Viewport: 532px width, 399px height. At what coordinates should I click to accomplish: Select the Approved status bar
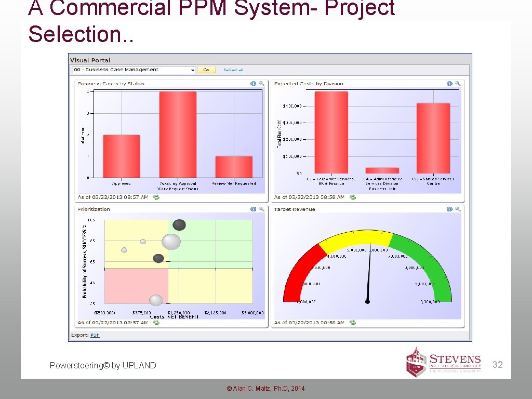tap(122, 156)
